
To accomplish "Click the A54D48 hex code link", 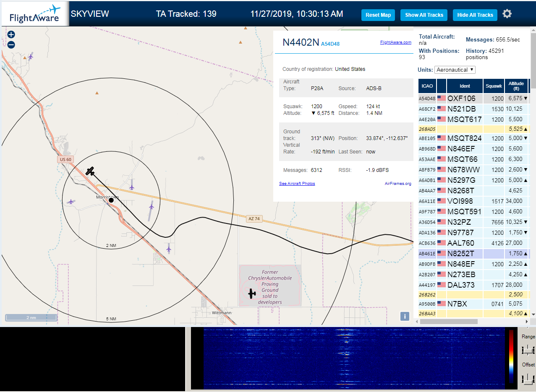I will [330, 44].
